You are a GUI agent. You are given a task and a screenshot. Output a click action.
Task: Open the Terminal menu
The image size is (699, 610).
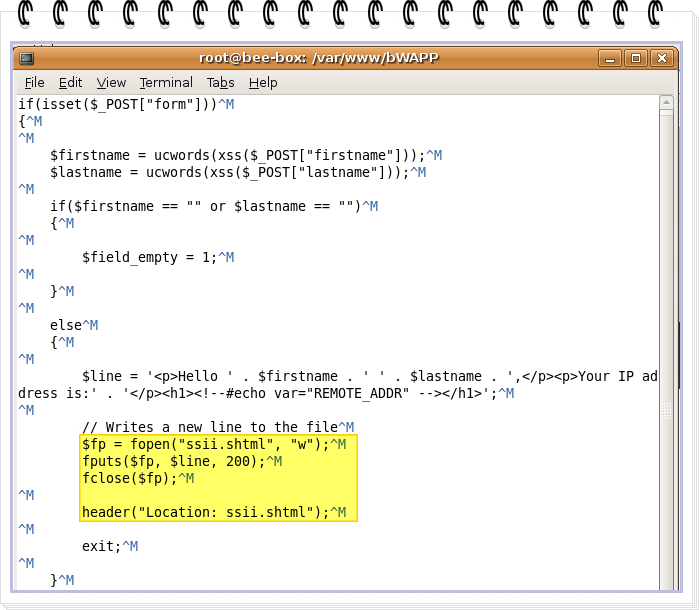point(166,82)
